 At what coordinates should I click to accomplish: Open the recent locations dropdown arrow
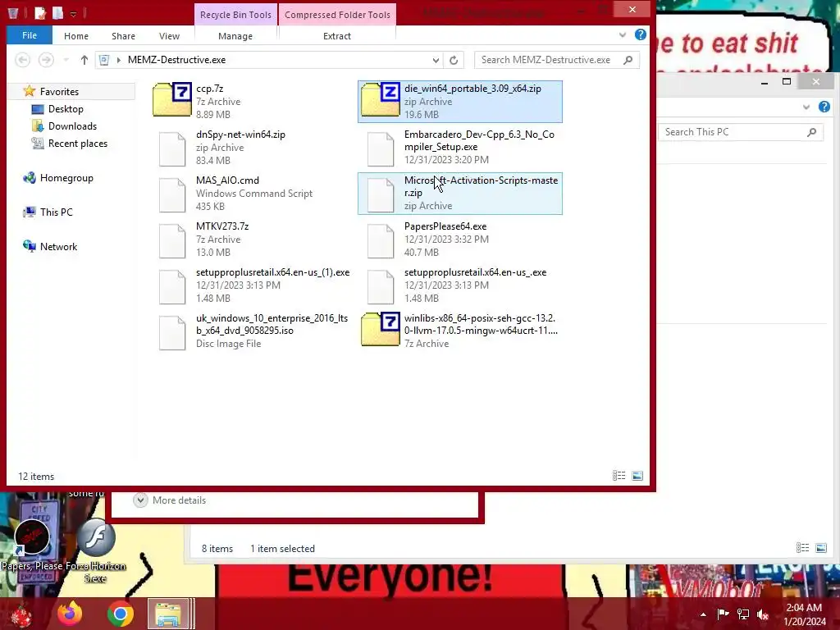click(x=66, y=60)
